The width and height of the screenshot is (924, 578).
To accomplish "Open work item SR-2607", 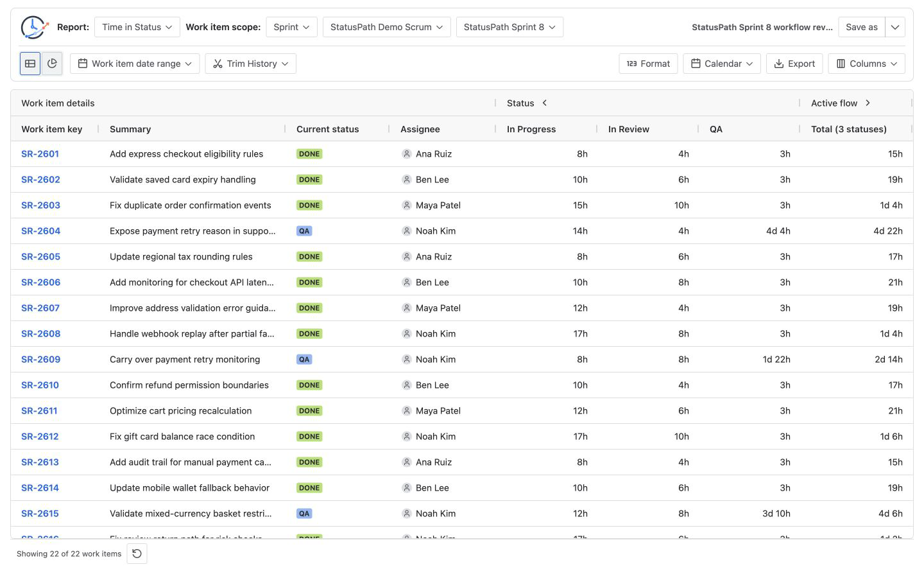I will pyautogui.click(x=40, y=308).
